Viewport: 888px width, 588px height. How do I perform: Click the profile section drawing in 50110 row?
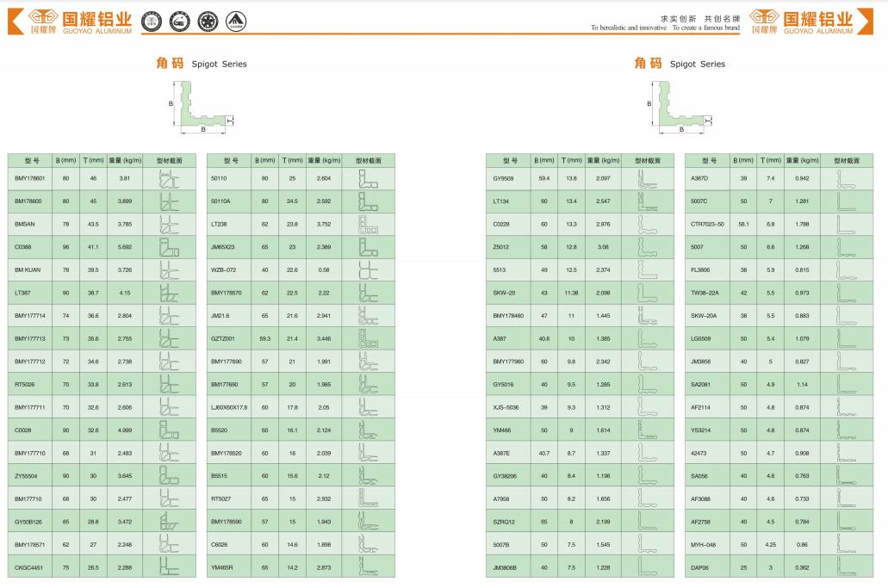click(x=368, y=178)
